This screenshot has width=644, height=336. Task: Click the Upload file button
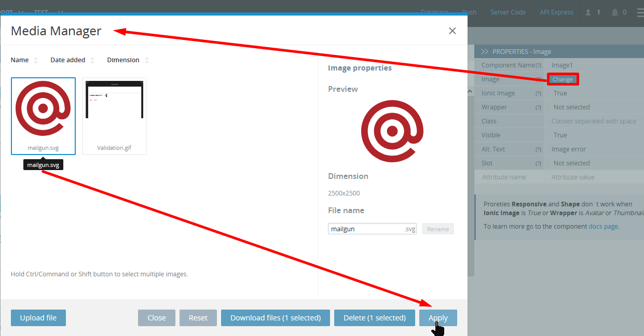38,318
